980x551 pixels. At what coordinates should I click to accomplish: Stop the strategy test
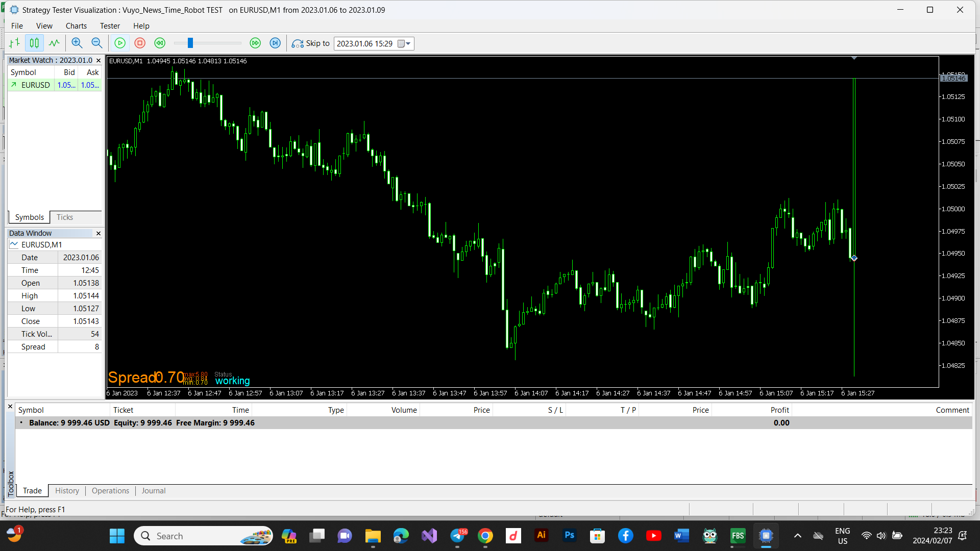140,43
